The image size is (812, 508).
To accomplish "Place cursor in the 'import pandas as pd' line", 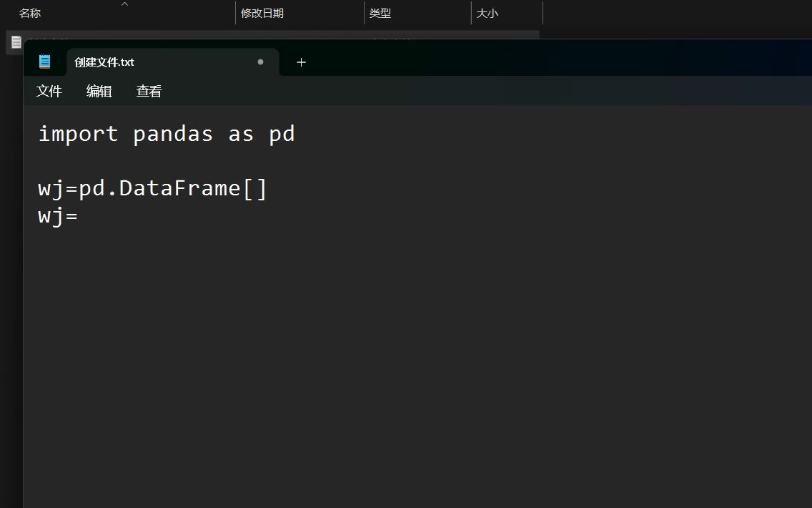I will click(167, 134).
